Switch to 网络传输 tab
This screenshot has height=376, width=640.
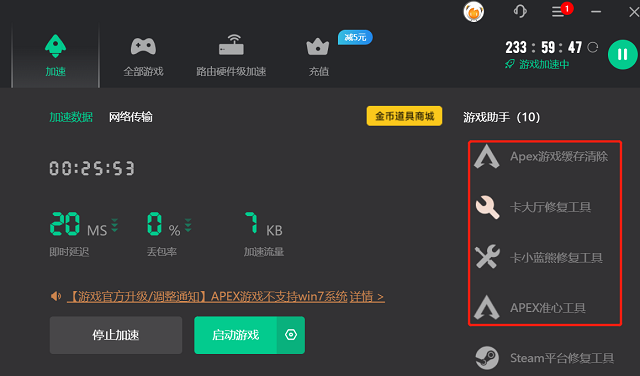coord(131,117)
